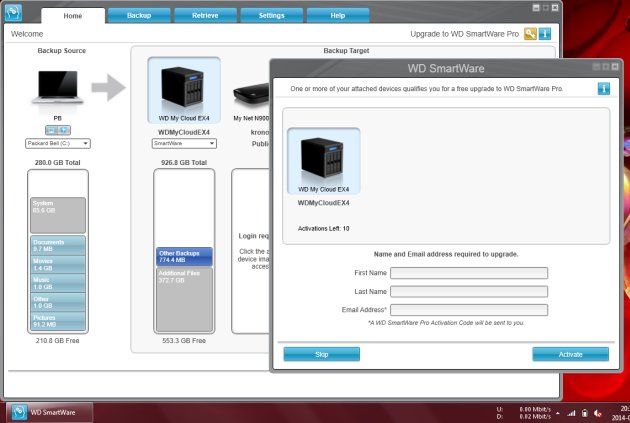Click the '553.3 GB Free' label
630x423 pixels.
pos(184,341)
